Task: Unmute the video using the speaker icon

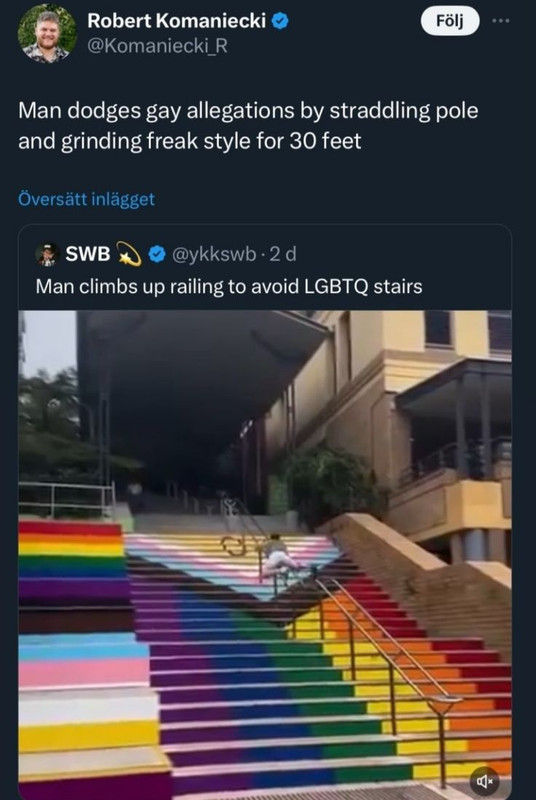Action: pos(484,781)
